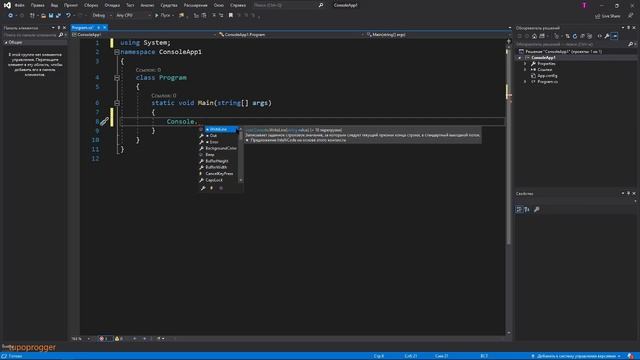Toggle the IntelliSense properties filter wrench icon
Screen dimensions: 640x360
[x=203, y=188]
